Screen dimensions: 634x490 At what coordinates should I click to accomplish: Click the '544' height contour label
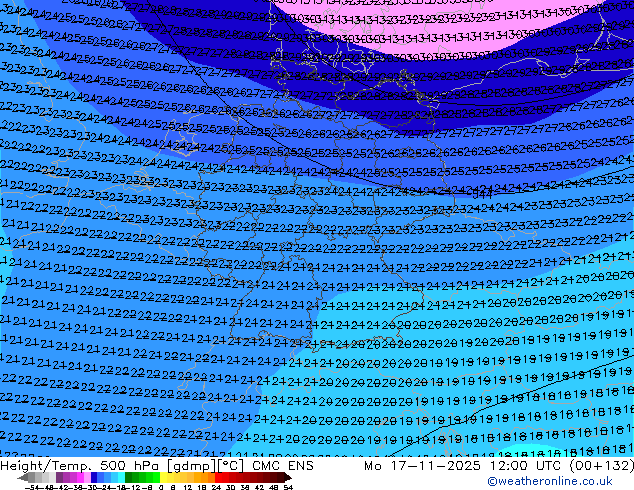pos(482,195)
